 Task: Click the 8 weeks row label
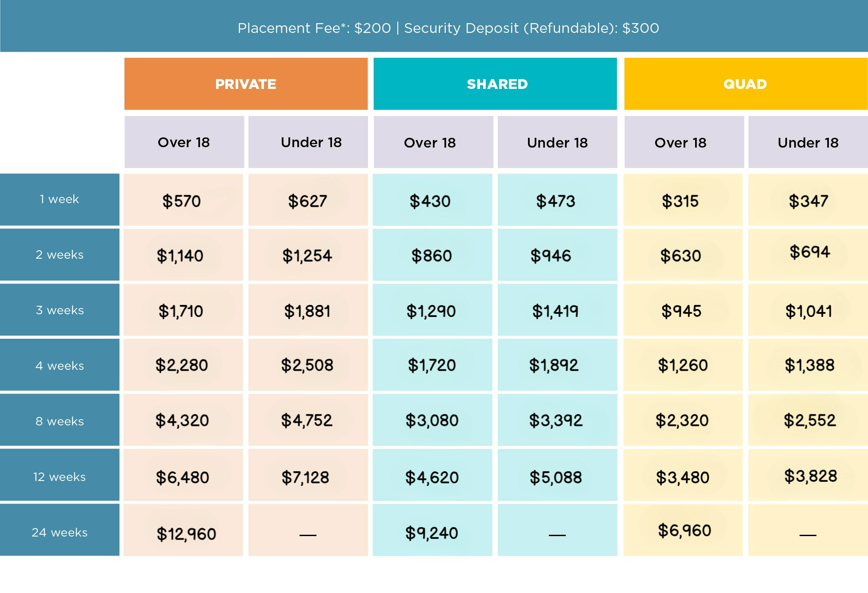coord(60,421)
